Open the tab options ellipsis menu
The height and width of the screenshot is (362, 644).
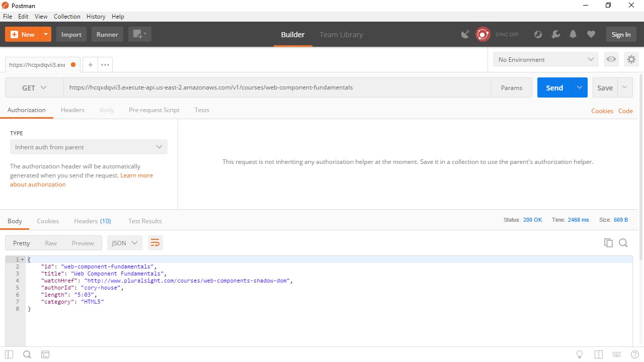[105, 65]
